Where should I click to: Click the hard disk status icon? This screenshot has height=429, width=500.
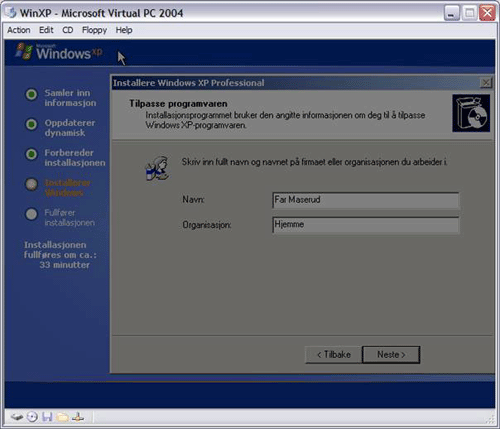17,417
